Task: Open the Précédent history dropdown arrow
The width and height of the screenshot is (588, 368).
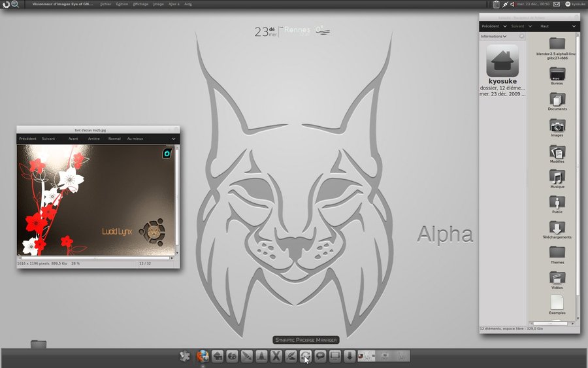Action: [505, 26]
